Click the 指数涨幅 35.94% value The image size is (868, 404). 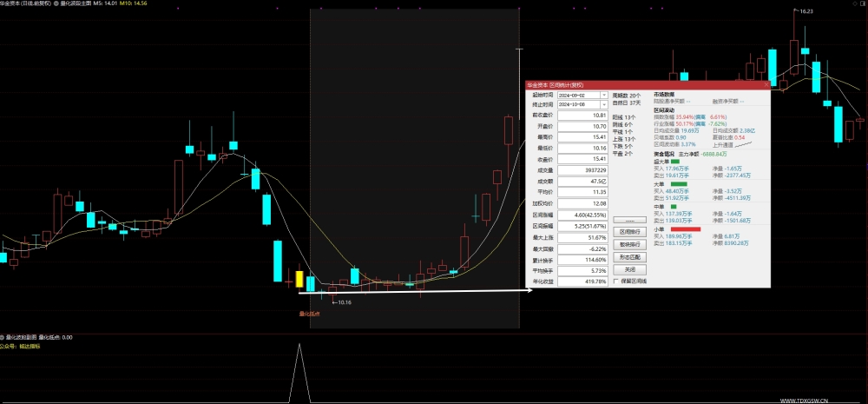tap(684, 117)
